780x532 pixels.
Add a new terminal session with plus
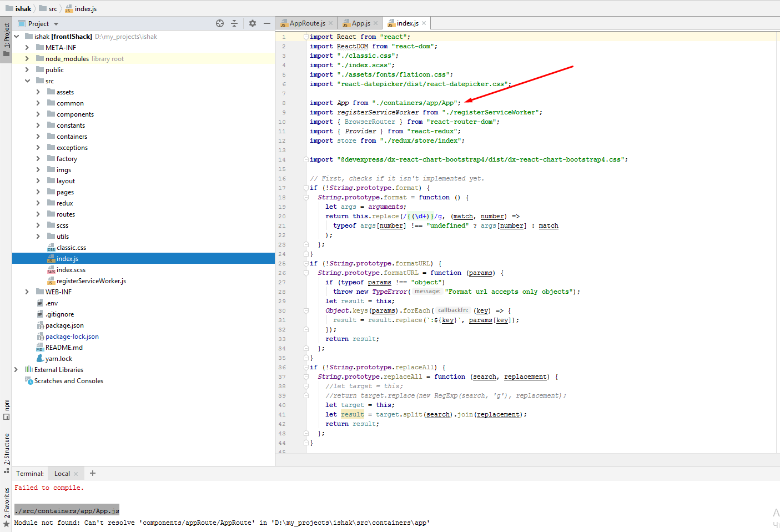[x=93, y=473]
